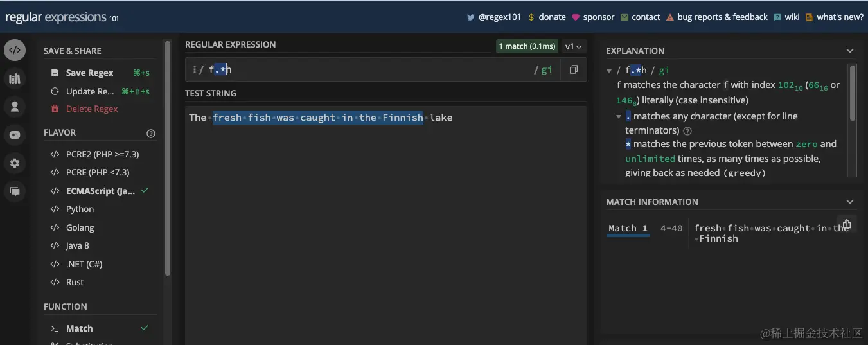Viewport: 868px width, 345px height.
Task: Click the word 'lake' in test string
Action: [441, 118]
